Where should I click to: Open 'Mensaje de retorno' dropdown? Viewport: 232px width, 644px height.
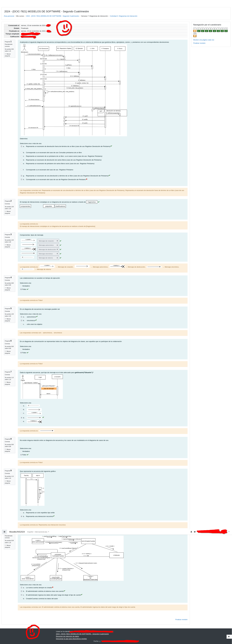point(48,258)
